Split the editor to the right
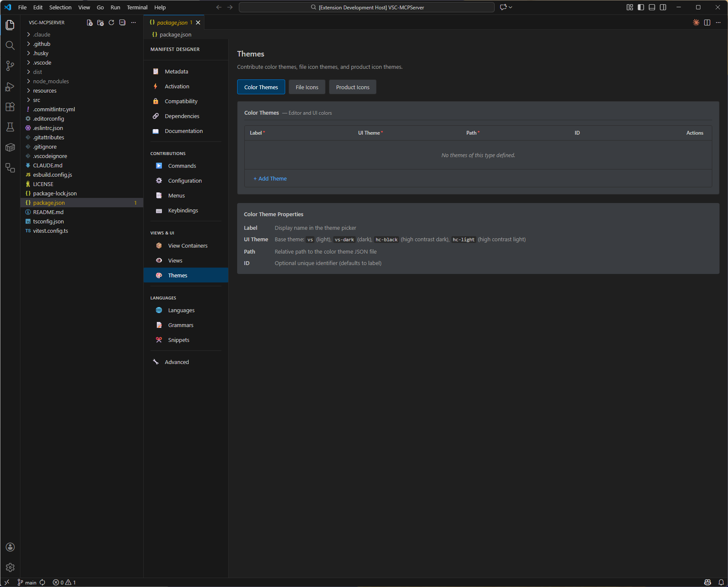Viewport: 728px width, 587px height. pos(707,23)
